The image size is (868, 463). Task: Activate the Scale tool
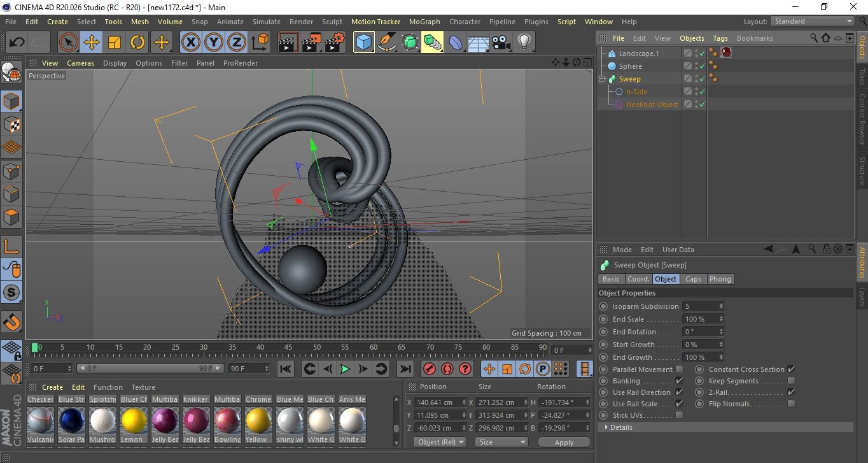(115, 43)
